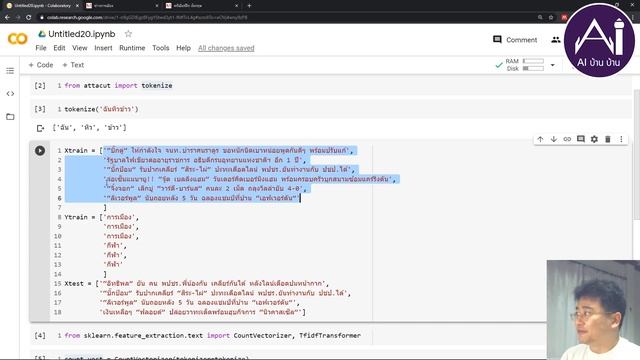Click the browser zoom search icon

click(x=540, y=17)
